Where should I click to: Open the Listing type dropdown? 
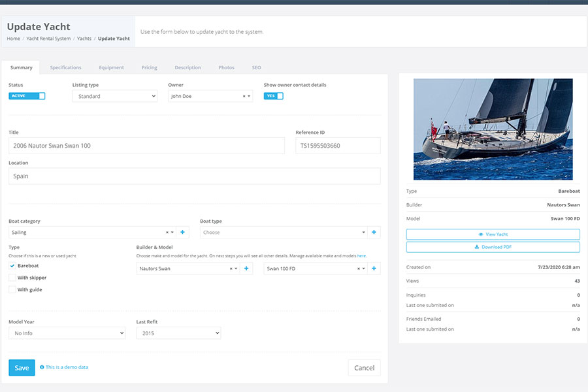click(x=115, y=96)
